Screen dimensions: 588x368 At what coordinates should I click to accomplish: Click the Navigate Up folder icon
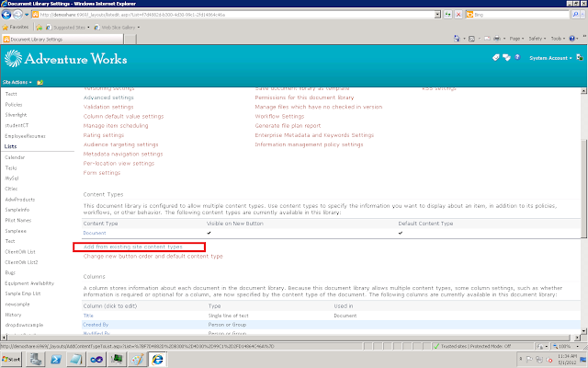click(40, 82)
